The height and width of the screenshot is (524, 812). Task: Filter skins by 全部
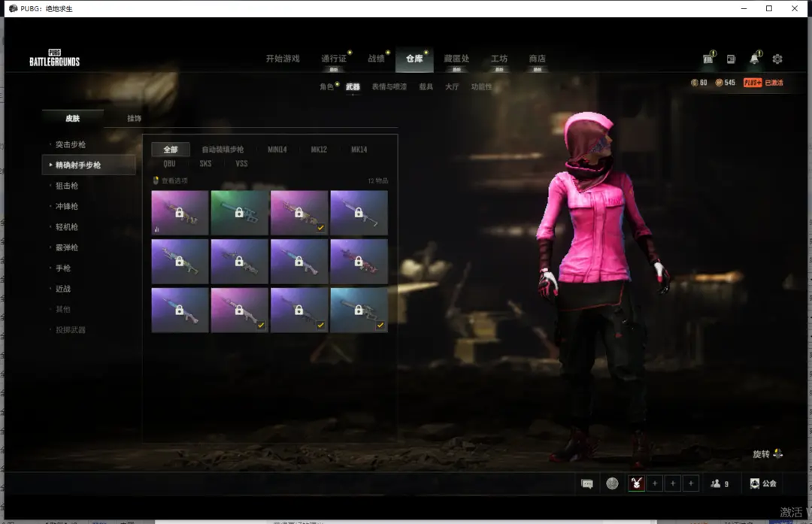pyautogui.click(x=171, y=149)
